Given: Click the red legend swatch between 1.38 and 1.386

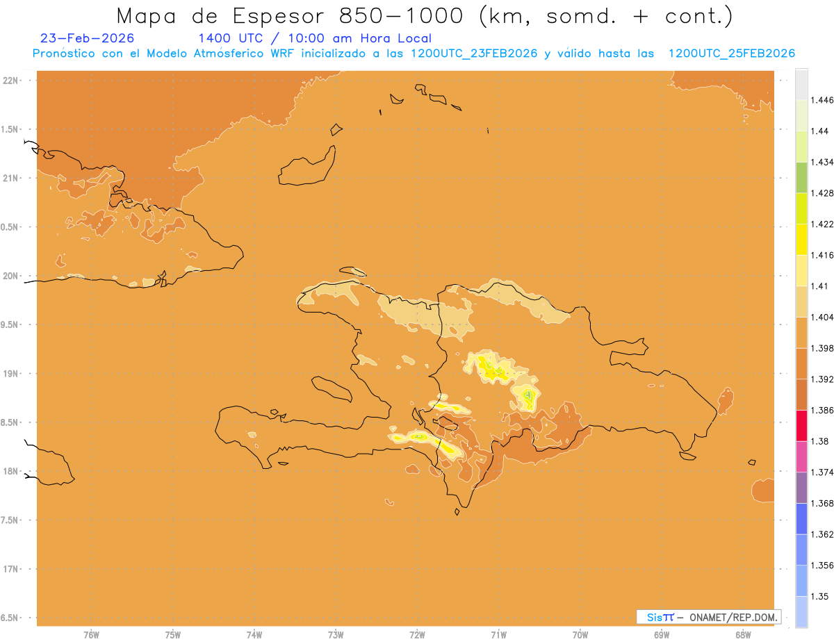Looking at the screenshot, I should (801, 426).
